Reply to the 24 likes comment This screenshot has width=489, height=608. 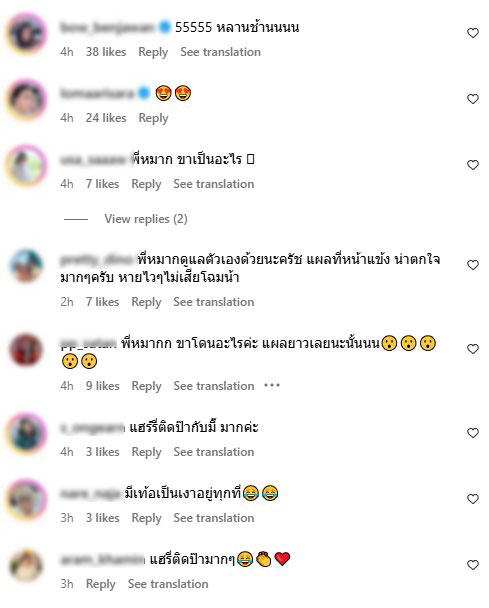click(x=153, y=118)
